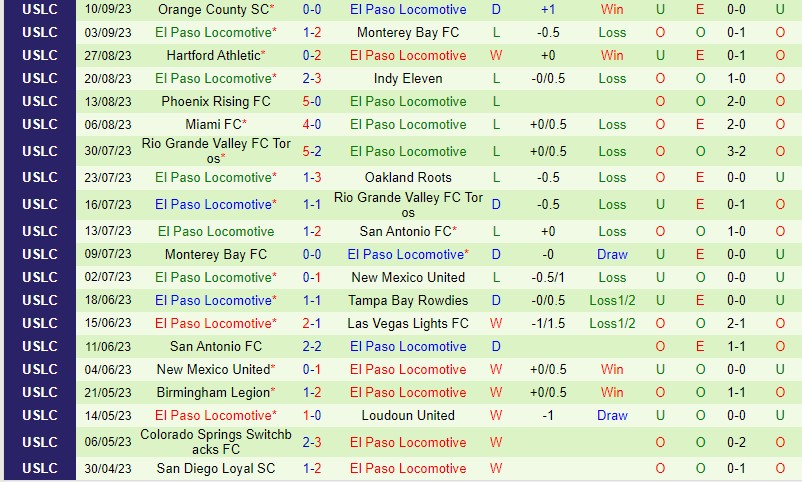Image resolution: width=802 pixels, height=482 pixels.
Task: Select the Birmingham Legion team link
Action: pos(214,392)
